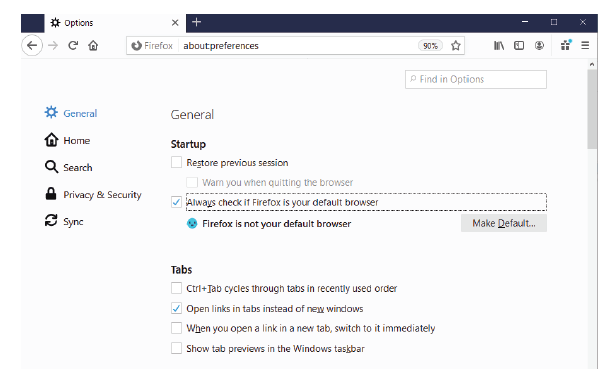The width and height of the screenshot is (604, 376).
Task: Open the Search settings category
Action: 69,167
